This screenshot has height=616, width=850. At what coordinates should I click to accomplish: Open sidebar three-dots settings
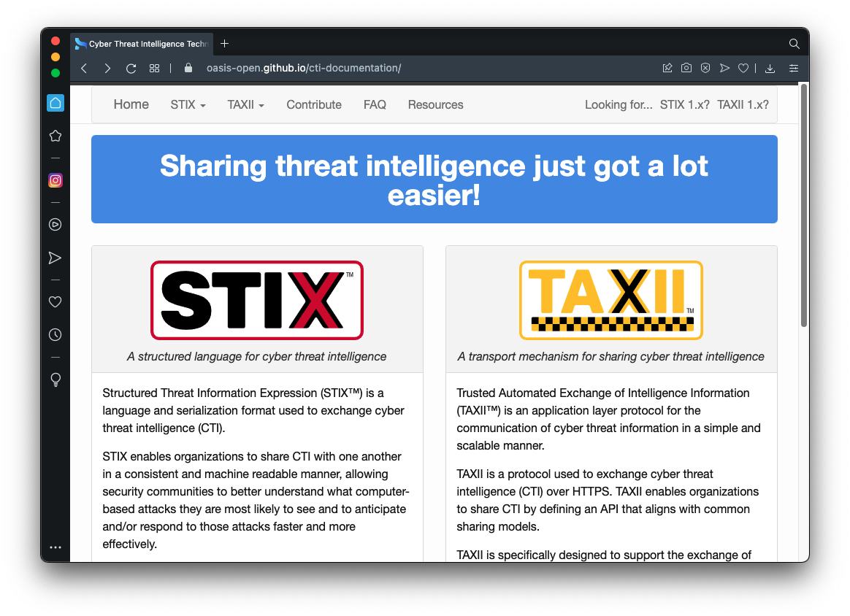point(55,547)
